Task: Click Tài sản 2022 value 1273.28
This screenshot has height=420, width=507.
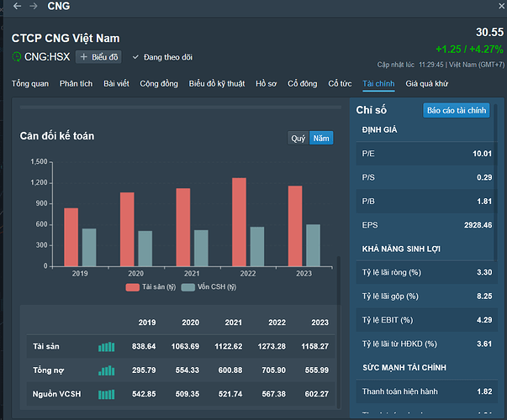Action: click(272, 347)
